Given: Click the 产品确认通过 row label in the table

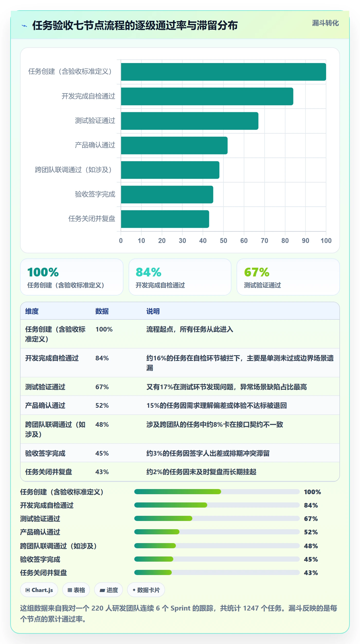Looking at the screenshot, I should [45, 405].
